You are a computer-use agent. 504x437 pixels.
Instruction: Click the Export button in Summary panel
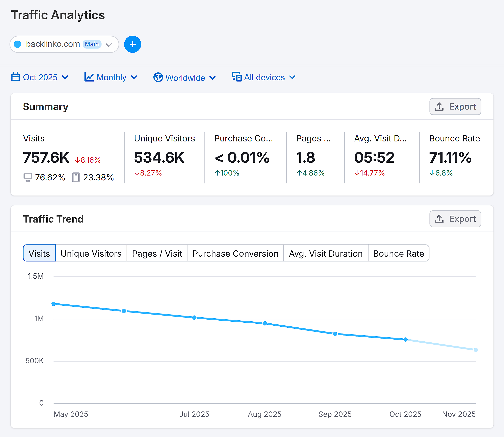[x=455, y=106]
